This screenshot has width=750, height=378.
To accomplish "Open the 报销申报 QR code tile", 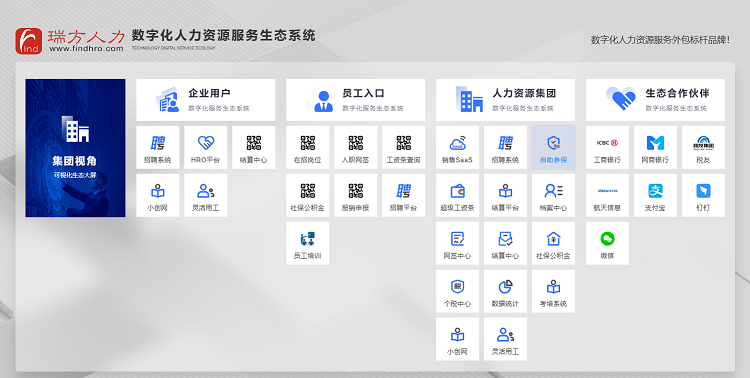I will click(355, 195).
